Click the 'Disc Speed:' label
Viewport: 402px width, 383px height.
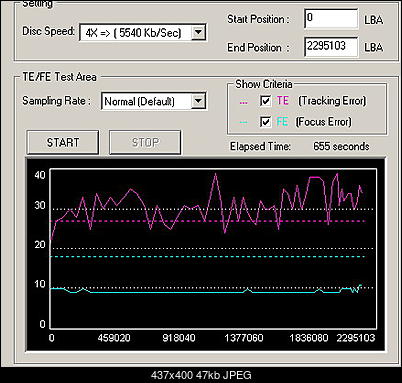point(49,31)
